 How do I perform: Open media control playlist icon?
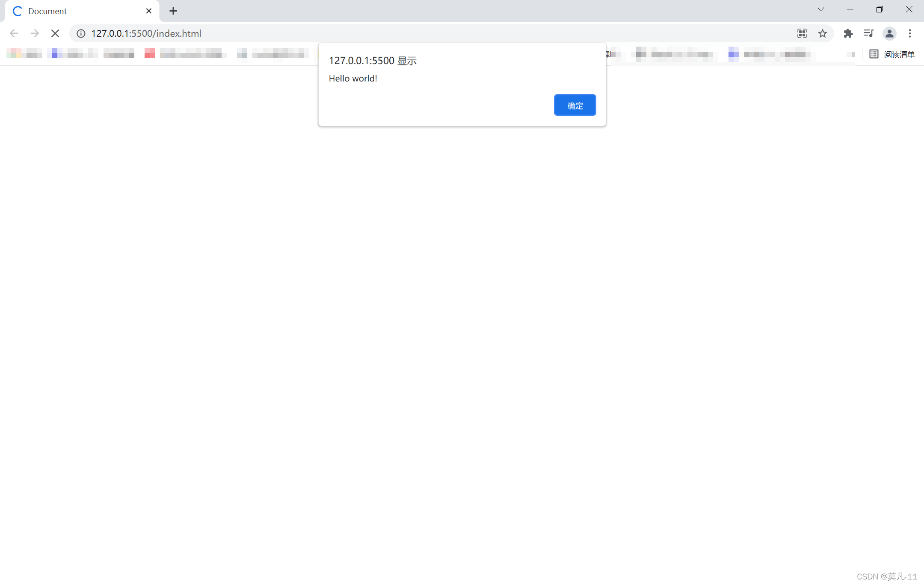(x=868, y=33)
